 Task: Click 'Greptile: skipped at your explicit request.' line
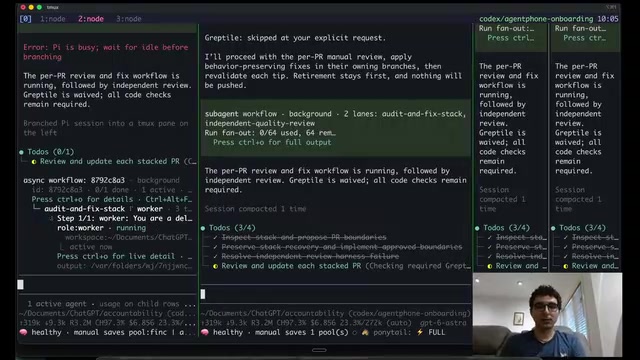295,38
